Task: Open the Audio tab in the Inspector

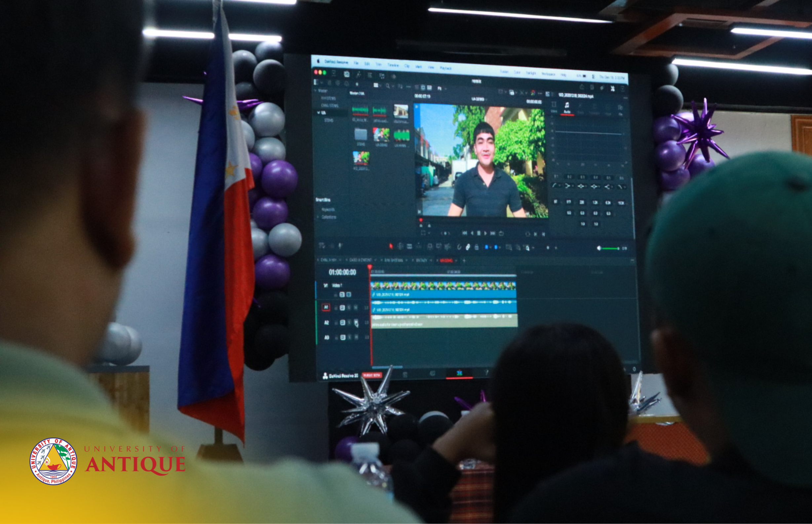Action: click(567, 107)
